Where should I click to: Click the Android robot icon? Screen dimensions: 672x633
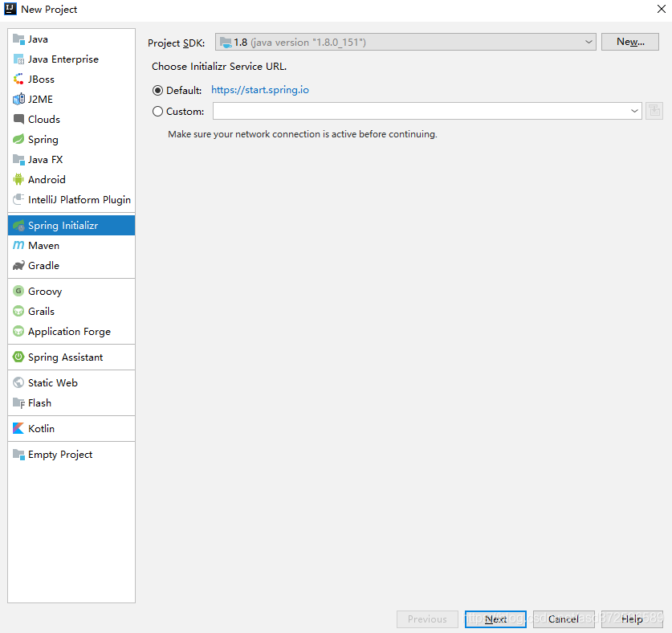[x=18, y=179]
